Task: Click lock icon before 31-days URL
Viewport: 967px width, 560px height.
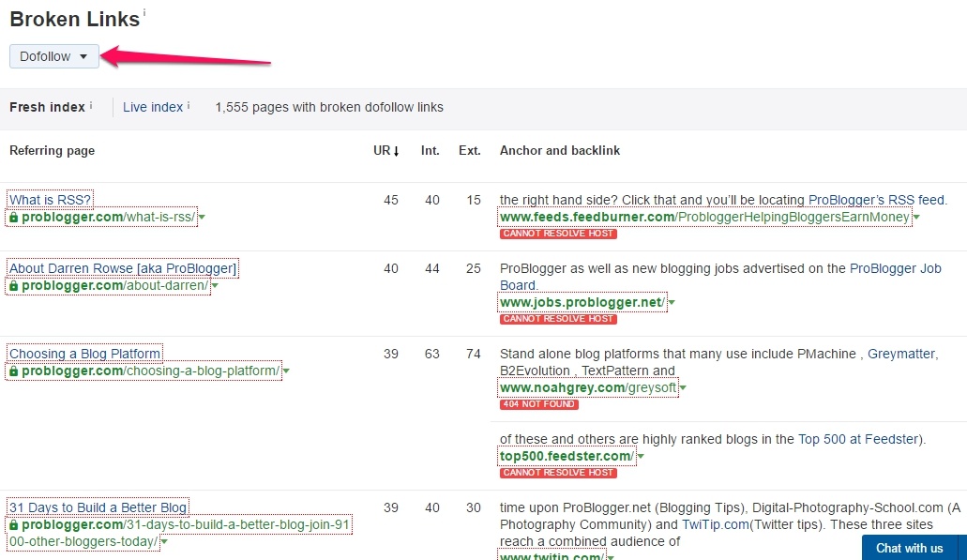Action: pyautogui.click(x=13, y=525)
